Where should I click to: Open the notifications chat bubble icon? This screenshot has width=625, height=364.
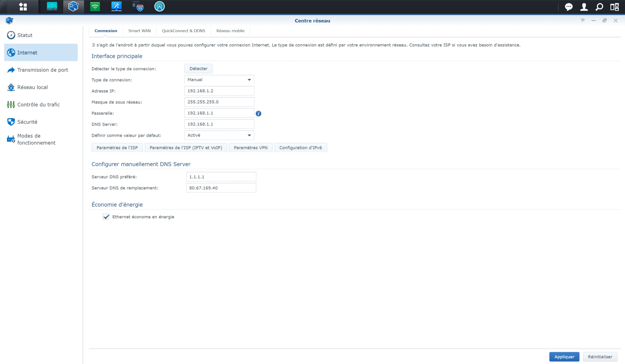[568, 7]
